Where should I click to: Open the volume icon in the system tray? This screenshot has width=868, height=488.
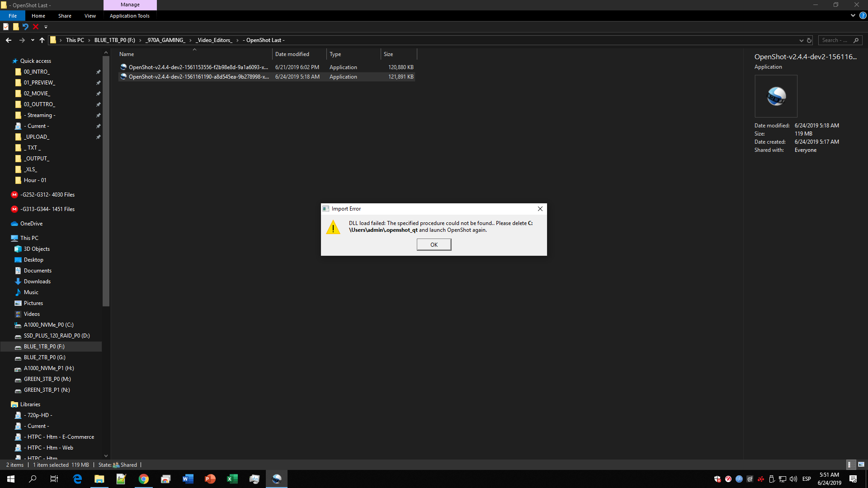point(793,479)
